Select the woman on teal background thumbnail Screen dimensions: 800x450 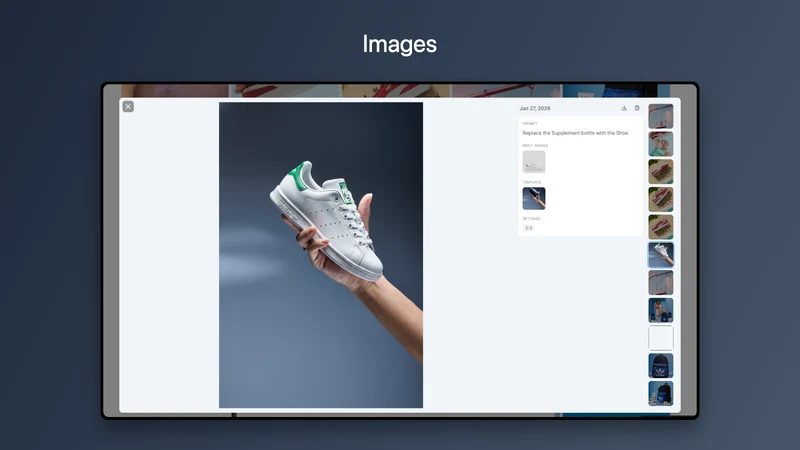tap(661, 144)
